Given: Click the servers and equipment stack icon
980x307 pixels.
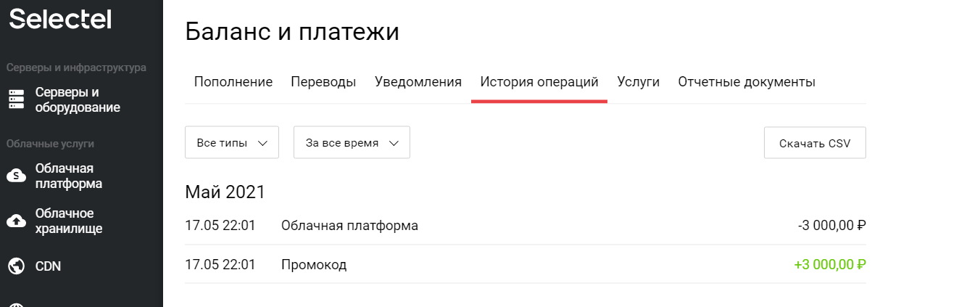Looking at the screenshot, I should point(16,100).
